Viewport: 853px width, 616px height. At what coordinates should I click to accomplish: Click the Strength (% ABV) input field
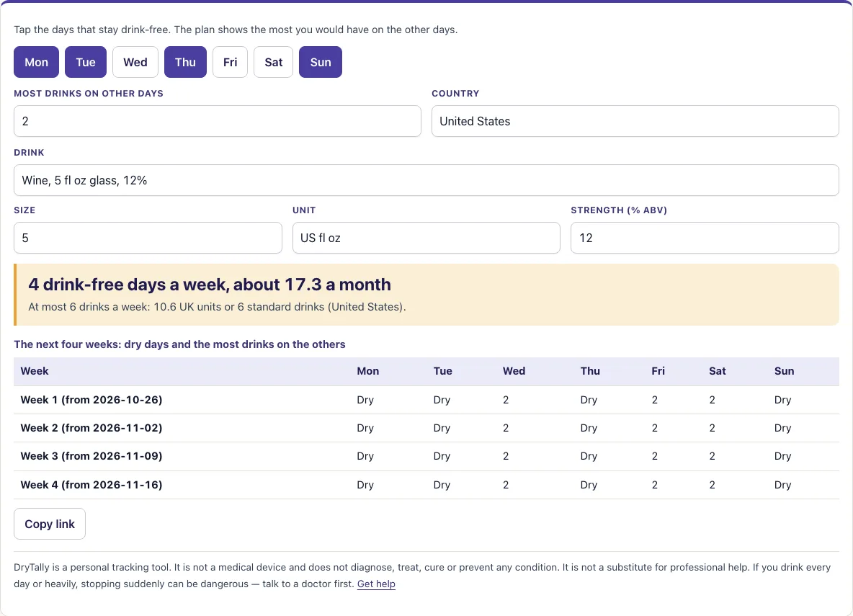click(x=705, y=238)
